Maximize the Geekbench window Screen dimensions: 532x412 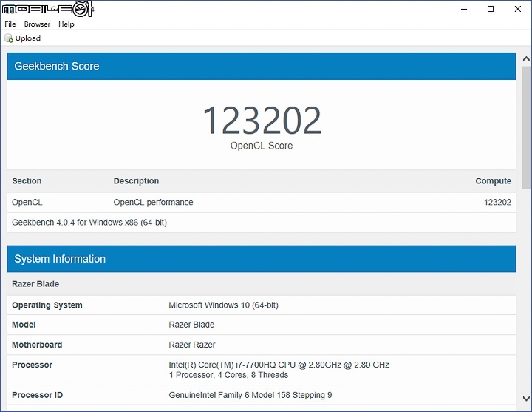491,9
